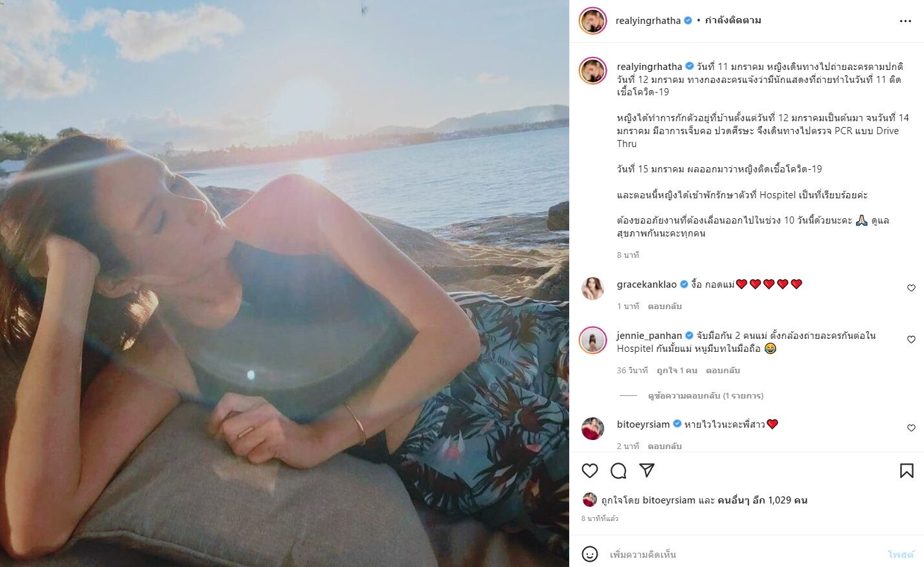The height and width of the screenshot is (567, 924).
Task: Focus the add comment text field
Action: coord(745,555)
